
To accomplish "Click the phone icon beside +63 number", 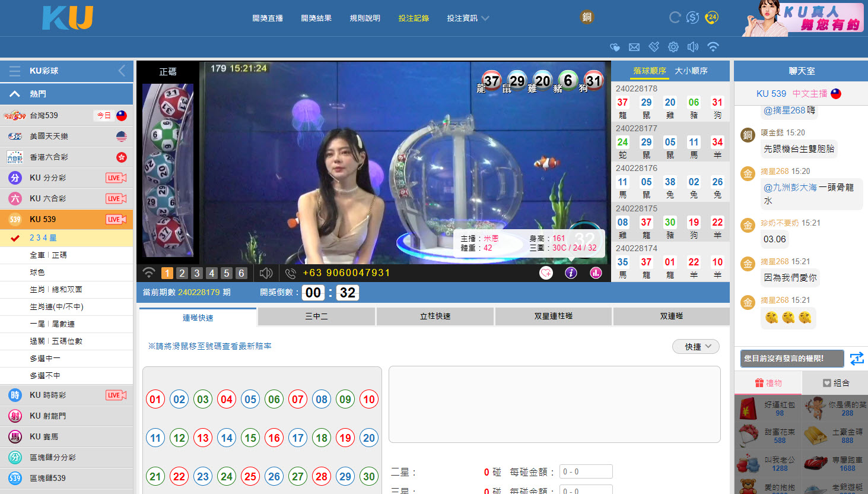I will (x=290, y=273).
